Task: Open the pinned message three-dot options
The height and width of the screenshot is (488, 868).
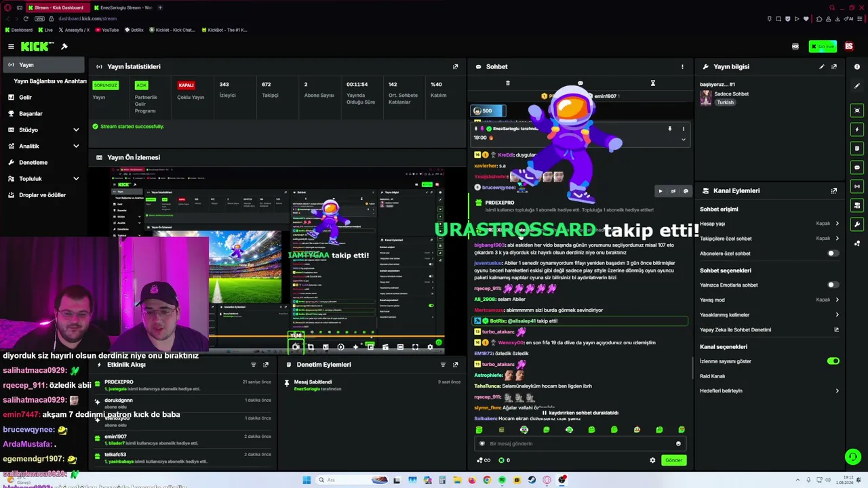Action: coord(683,129)
